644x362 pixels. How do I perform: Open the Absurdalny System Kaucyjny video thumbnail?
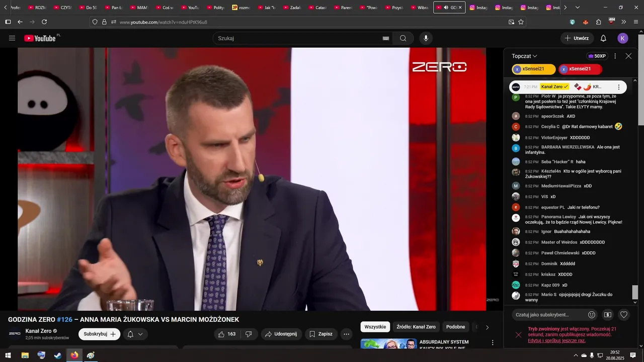pyautogui.click(x=388, y=344)
